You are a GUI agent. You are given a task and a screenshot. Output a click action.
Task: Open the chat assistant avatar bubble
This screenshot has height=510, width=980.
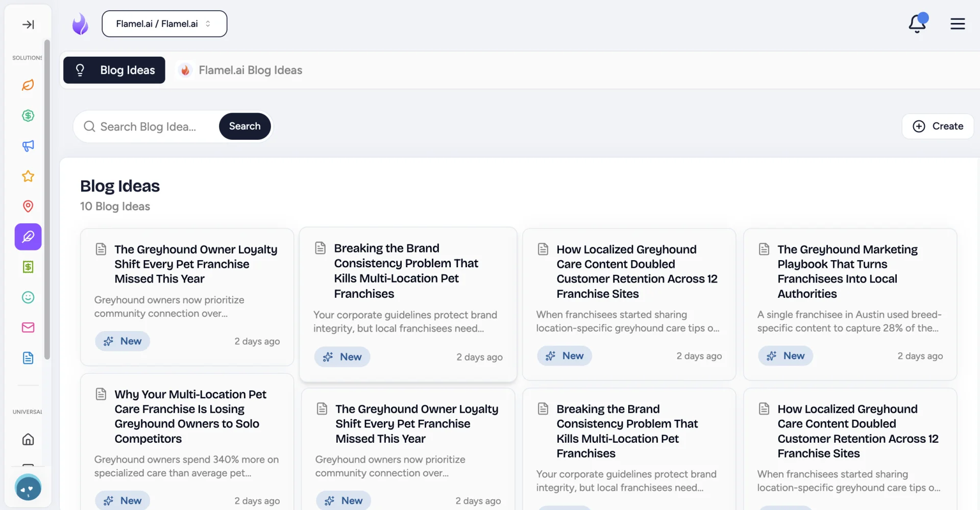pos(28,488)
